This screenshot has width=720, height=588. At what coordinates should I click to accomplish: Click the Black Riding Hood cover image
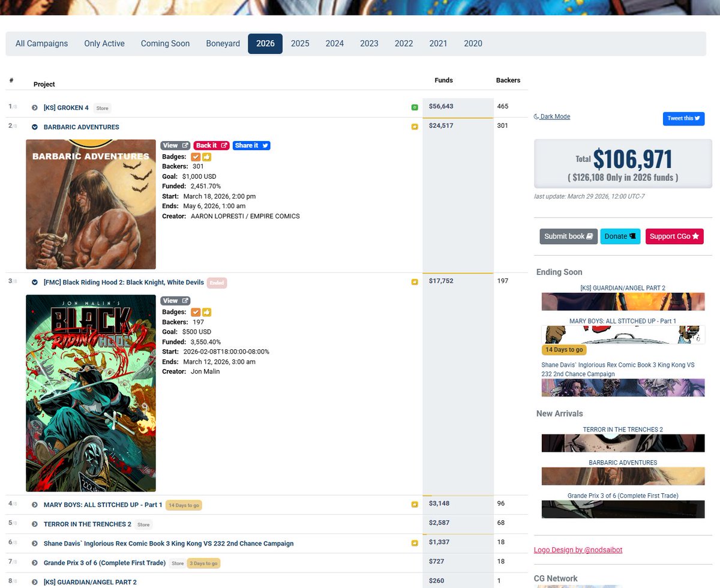pos(91,394)
